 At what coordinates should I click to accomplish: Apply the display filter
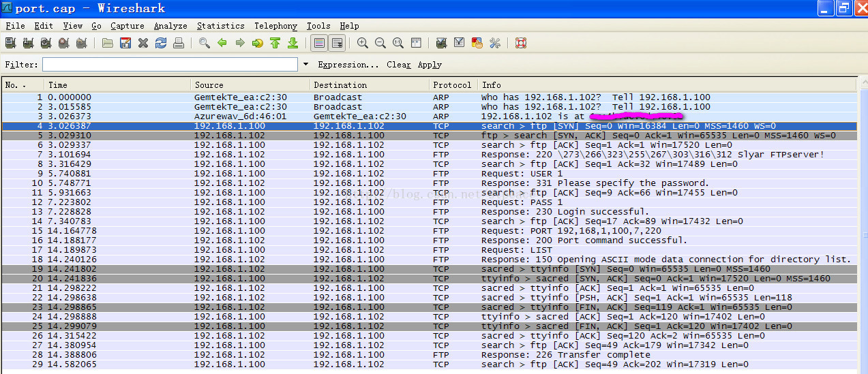point(430,65)
